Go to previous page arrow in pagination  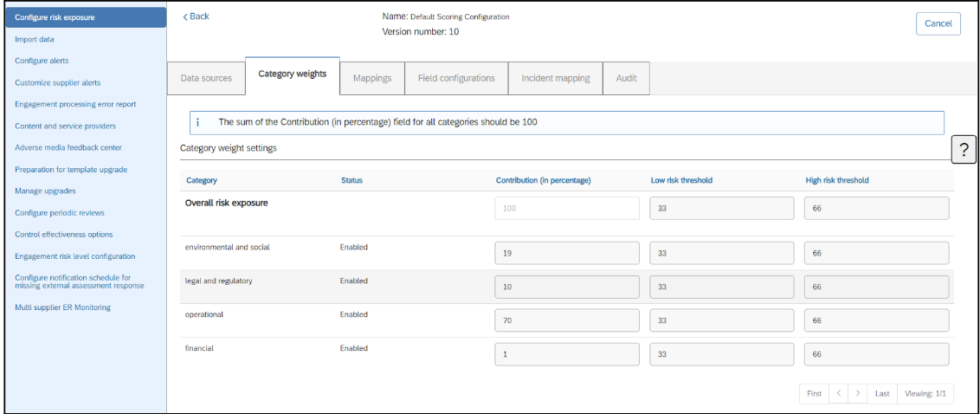coord(838,393)
